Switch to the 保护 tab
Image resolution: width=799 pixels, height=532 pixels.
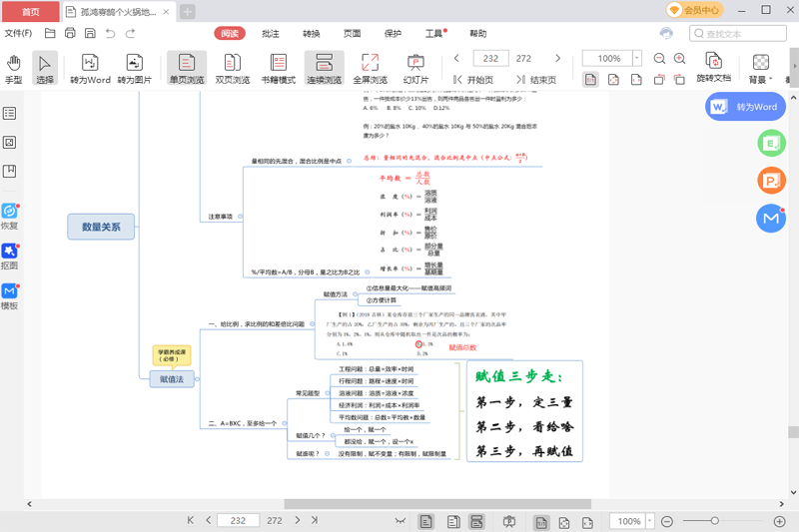(x=393, y=34)
